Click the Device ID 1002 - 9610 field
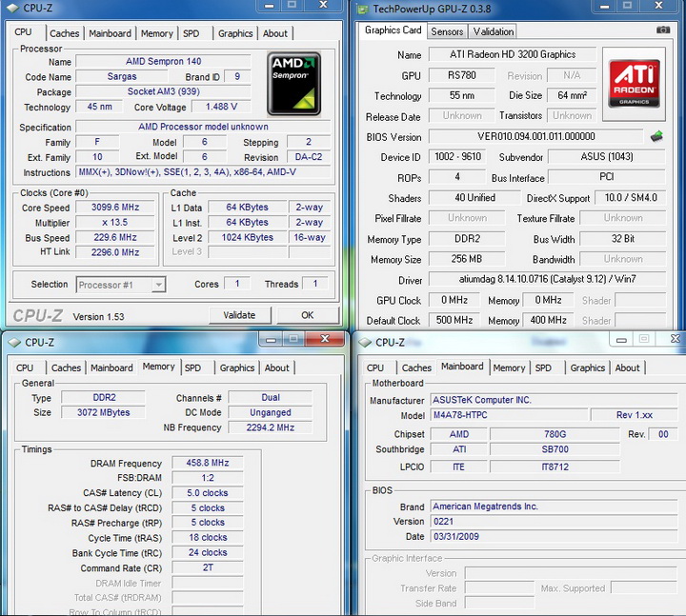The height and width of the screenshot is (616, 686). pos(457,156)
